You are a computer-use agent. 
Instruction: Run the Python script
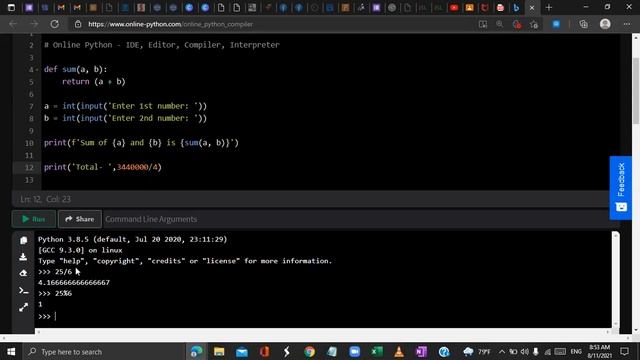tap(33, 219)
